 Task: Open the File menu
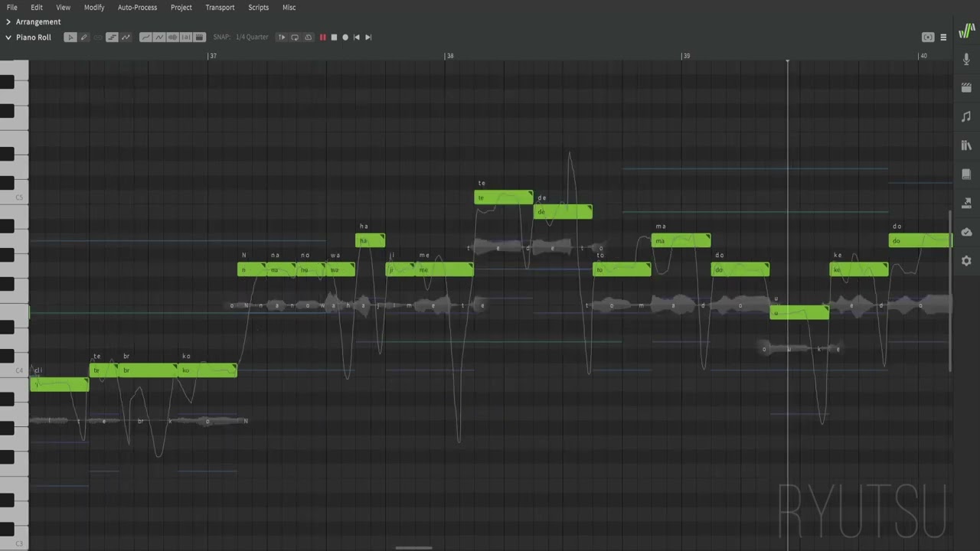pos(12,7)
